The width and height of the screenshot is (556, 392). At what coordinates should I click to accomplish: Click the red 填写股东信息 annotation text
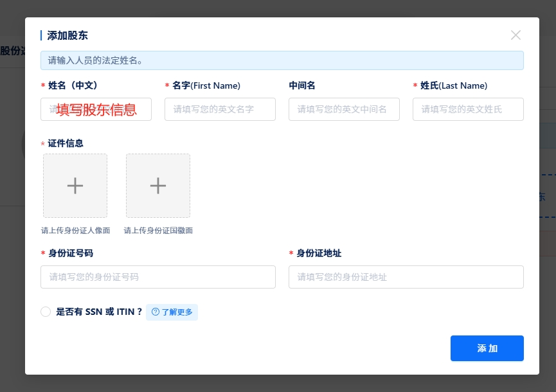click(x=96, y=110)
